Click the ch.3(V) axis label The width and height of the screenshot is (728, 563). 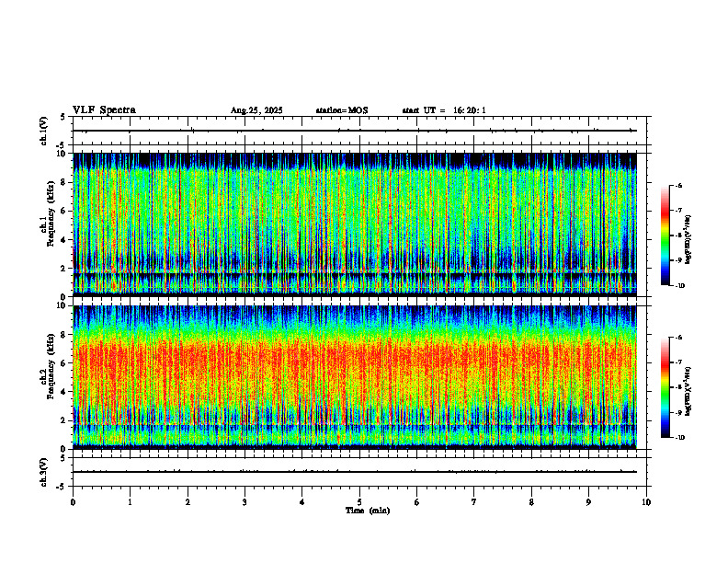coord(44,472)
